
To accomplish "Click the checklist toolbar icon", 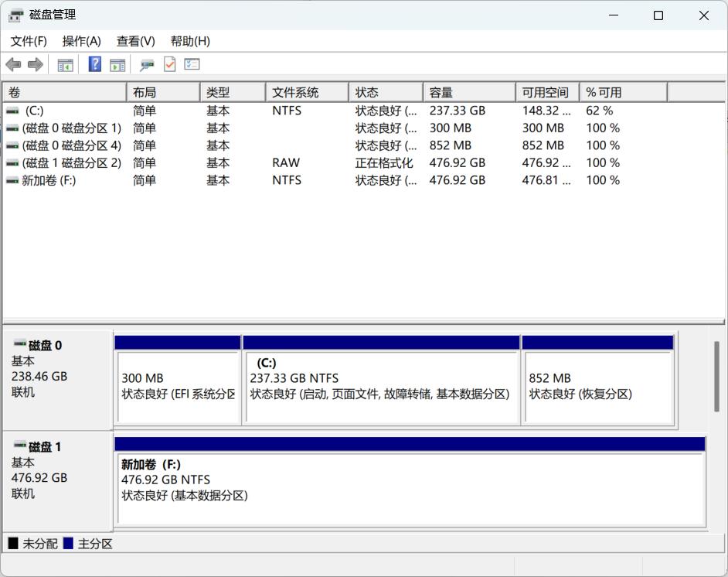I will point(192,64).
